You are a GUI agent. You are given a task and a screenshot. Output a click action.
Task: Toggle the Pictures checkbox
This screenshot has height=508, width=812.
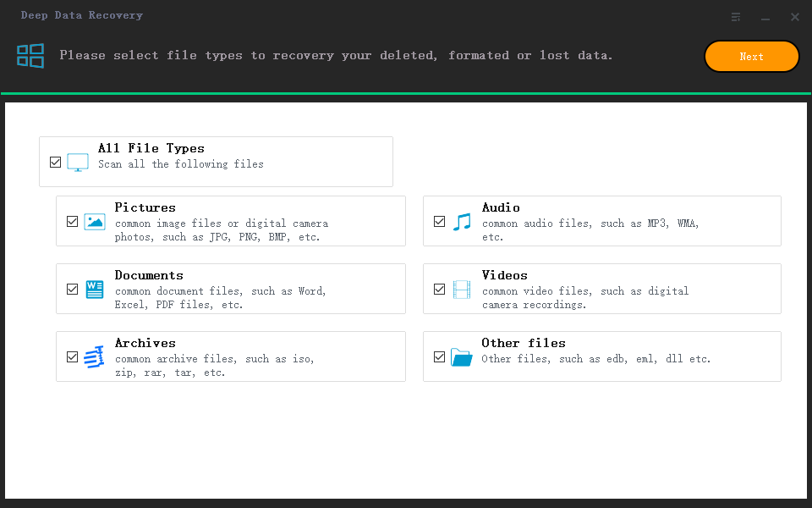tap(73, 222)
